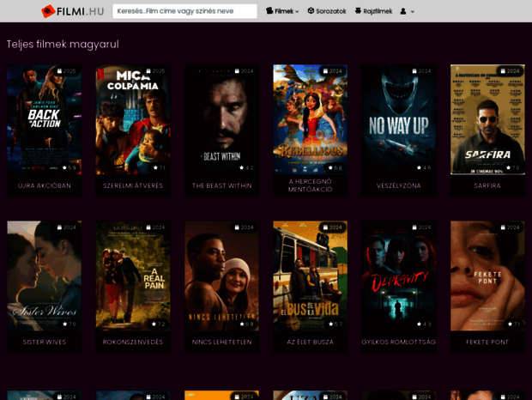532x400 pixels.
Task: Open the Sorozatok section
Action: (x=327, y=11)
